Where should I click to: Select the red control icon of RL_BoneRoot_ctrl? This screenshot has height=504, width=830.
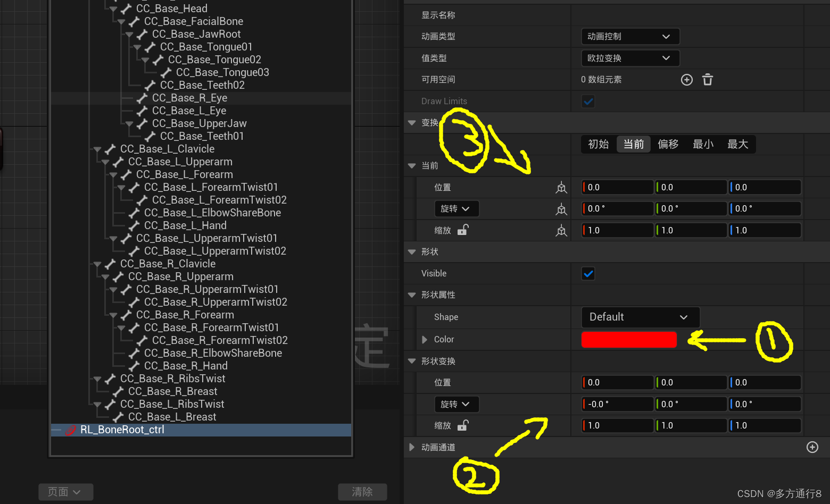pos(70,430)
